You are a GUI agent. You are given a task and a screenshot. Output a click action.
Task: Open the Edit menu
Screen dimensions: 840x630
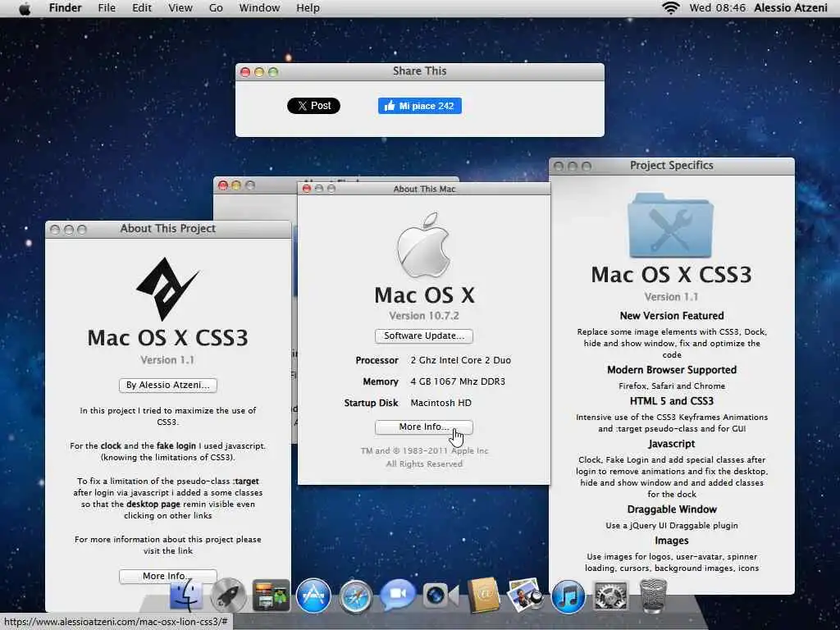(142, 8)
